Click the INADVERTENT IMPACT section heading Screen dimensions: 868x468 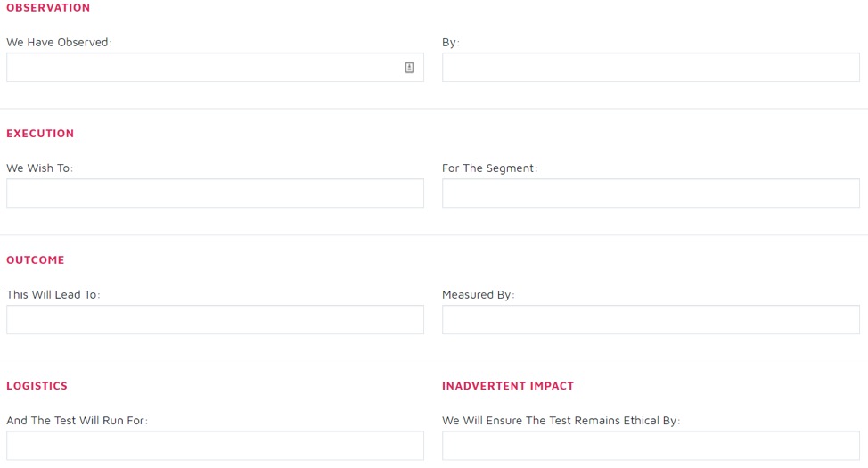click(508, 385)
